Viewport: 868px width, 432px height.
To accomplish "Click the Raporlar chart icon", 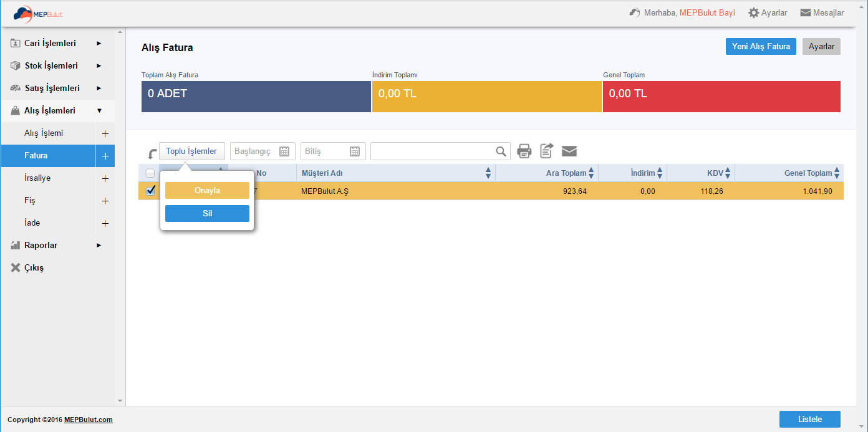I will tap(16, 246).
